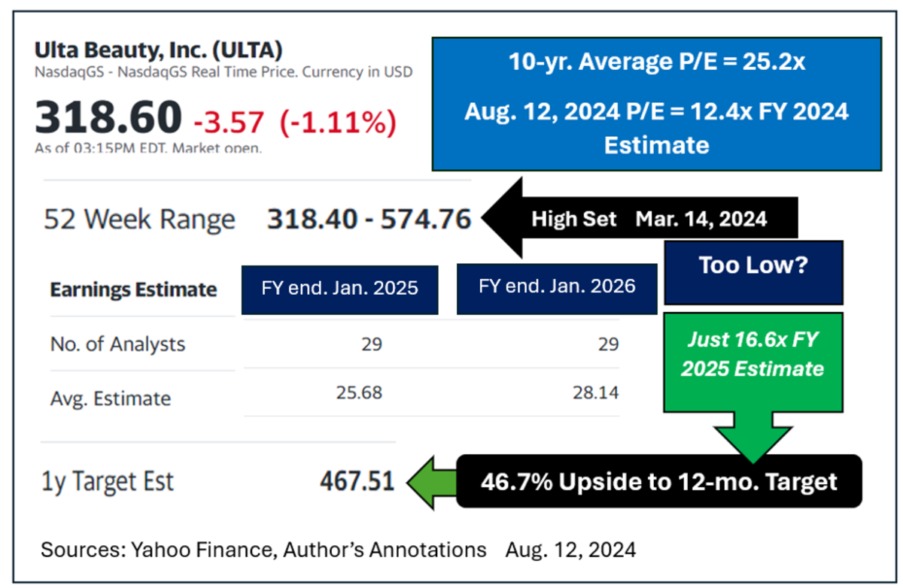Click the blue 10-yr. Average P/E box
Screen dimensions: 903x588
tap(656, 104)
